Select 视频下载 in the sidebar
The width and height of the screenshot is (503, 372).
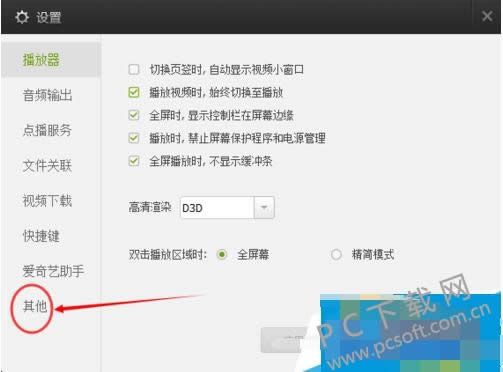(47, 201)
